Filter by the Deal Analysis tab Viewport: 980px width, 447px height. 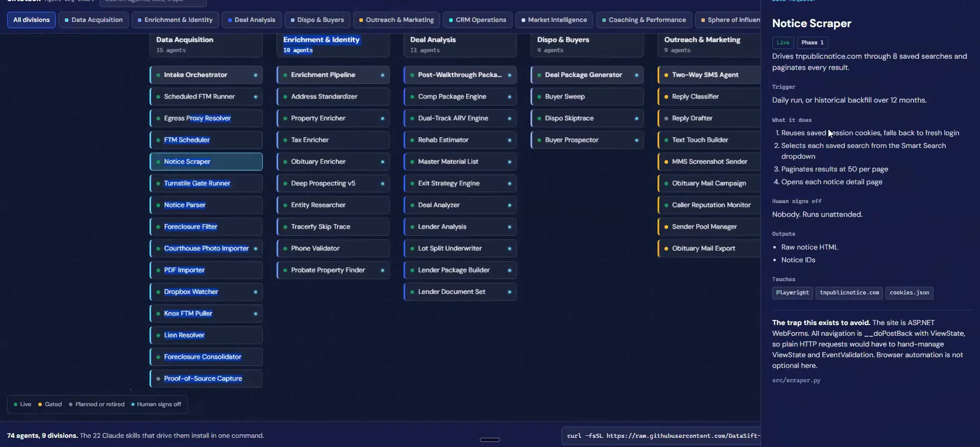coord(252,20)
